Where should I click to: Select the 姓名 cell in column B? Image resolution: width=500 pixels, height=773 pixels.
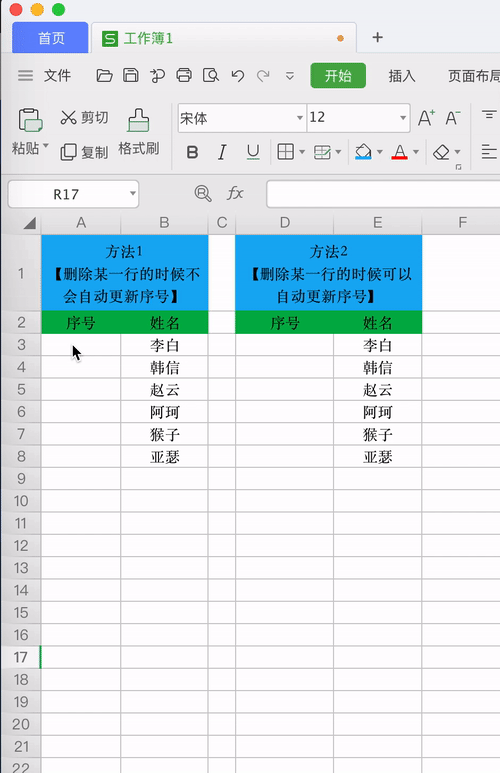164,322
